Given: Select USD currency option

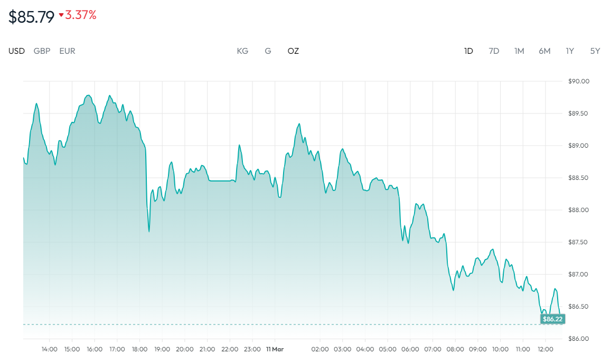Looking at the screenshot, I should [x=16, y=51].
